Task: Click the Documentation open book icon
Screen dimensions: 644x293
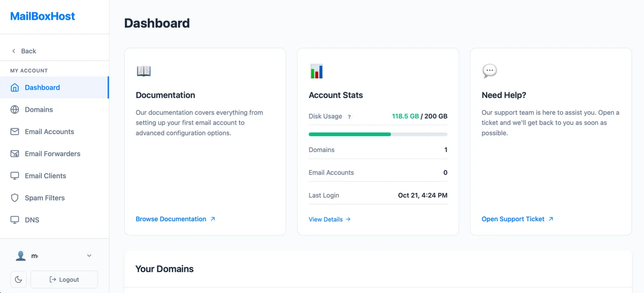Action: (x=144, y=71)
